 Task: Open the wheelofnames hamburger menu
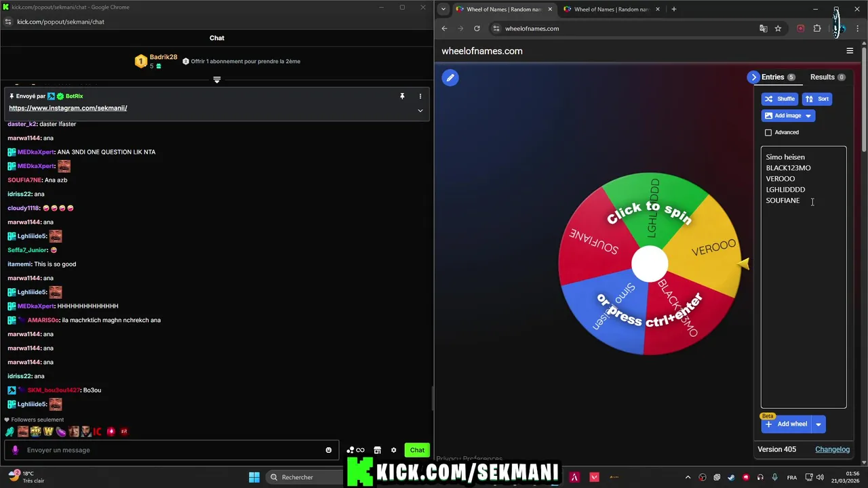[850, 51]
